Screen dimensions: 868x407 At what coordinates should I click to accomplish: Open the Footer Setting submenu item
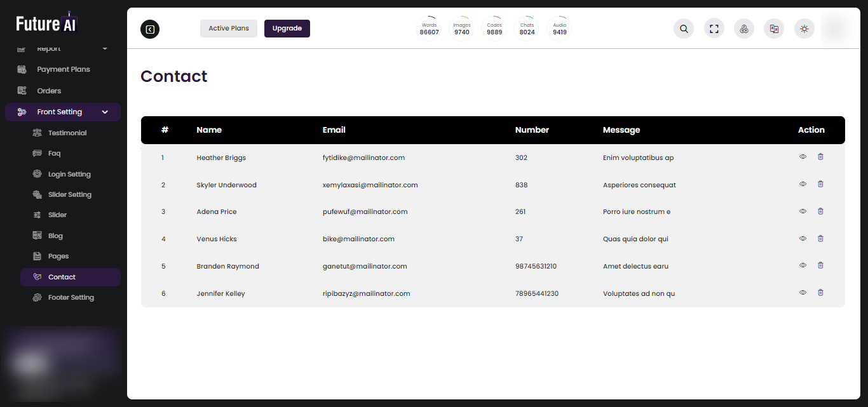[71, 297]
